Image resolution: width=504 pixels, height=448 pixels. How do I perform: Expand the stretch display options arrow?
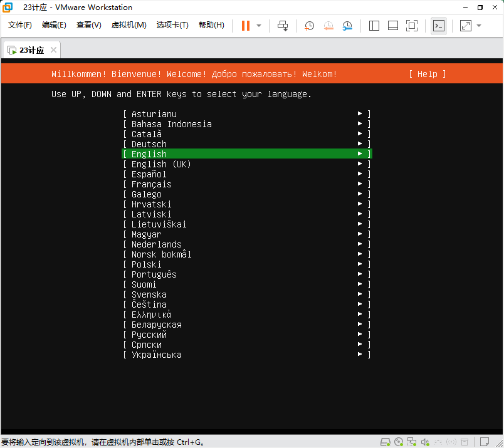pos(479,26)
